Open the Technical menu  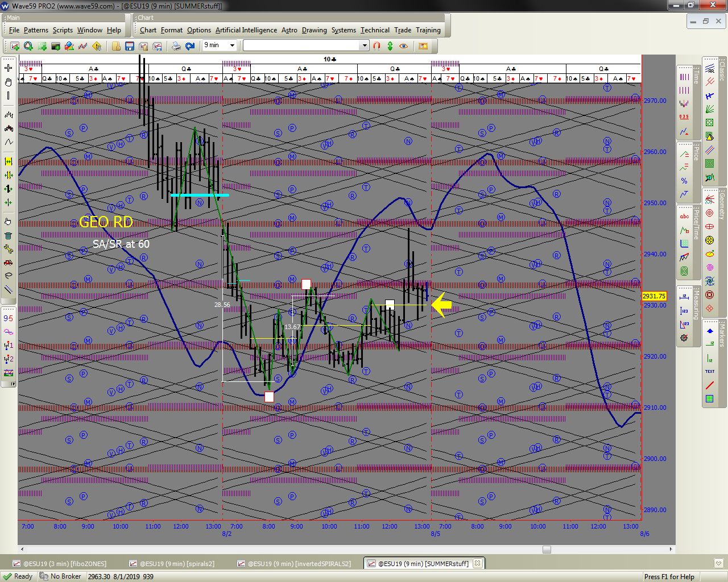click(375, 30)
